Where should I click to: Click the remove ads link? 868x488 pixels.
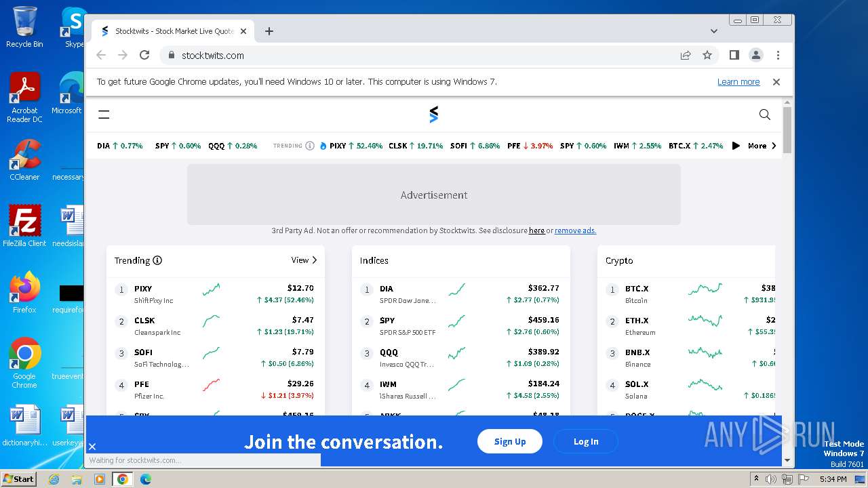coord(575,230)
